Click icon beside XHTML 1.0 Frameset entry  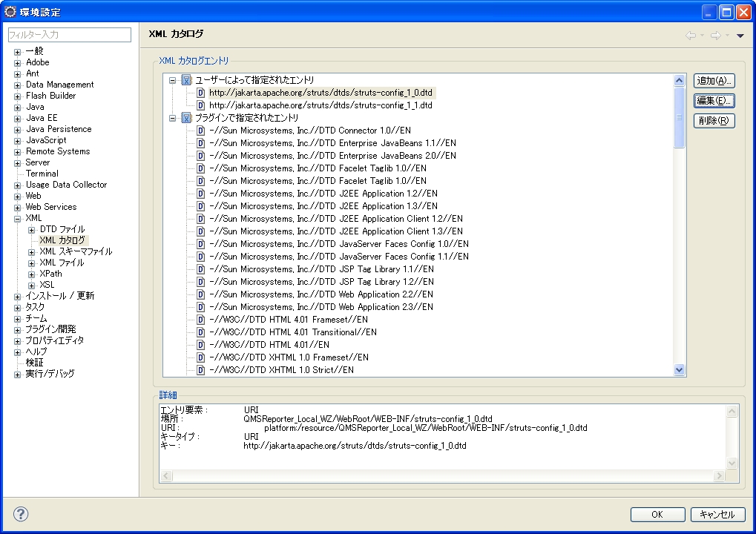pyautogui.click(x=200, y=357)
